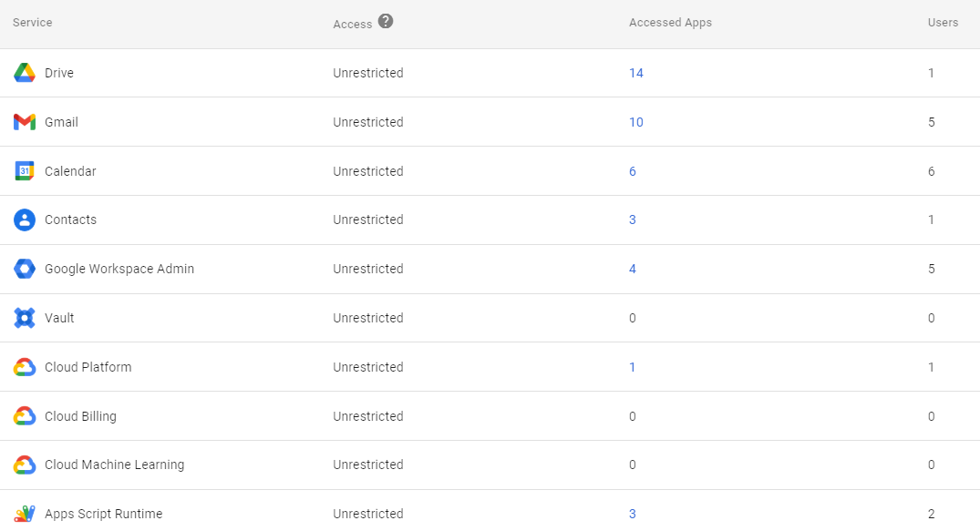This screenshot has height=531, width=980.
Task: Click the Cloud Machine Learning icon
Action: 24,465
